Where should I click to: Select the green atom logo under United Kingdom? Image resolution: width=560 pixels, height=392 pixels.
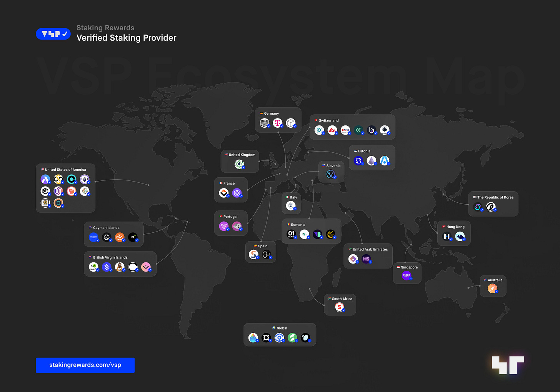(x=239, y=165)
